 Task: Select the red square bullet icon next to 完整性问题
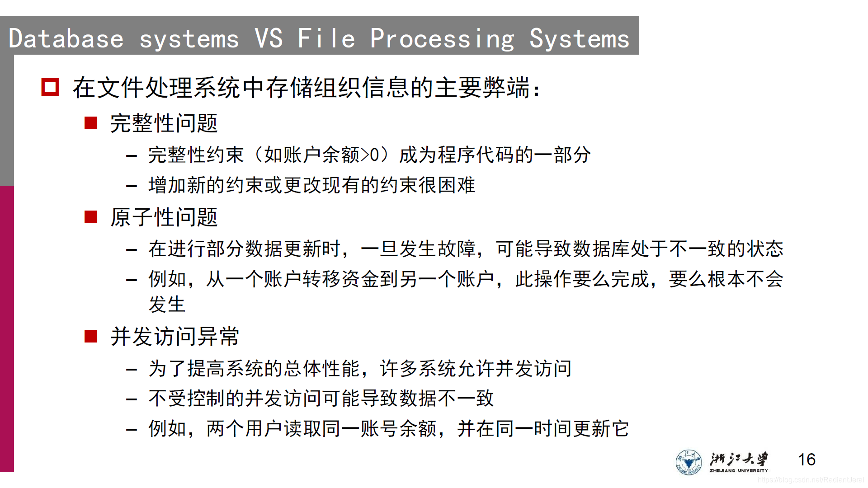92,121
